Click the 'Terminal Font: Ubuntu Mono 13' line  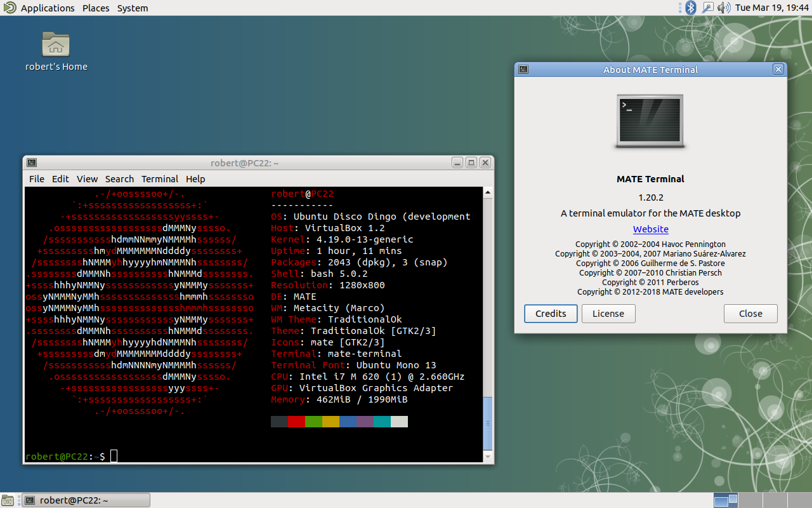pos(353,365)
